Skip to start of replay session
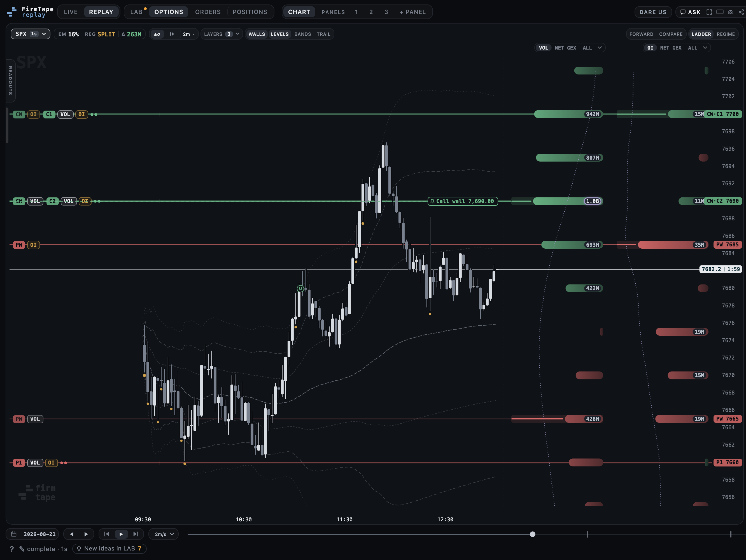This screenshot has width=746, height=560. tap(107, 534)
